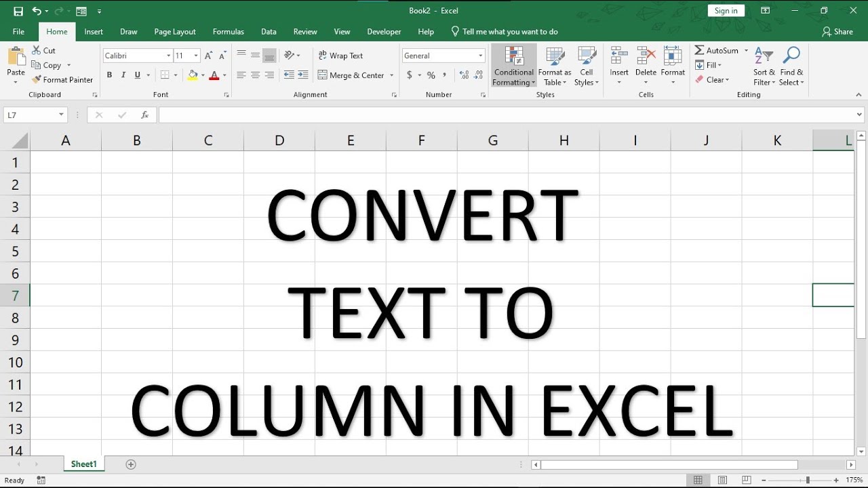Activate the Format Painter brush
The width and height of the screenshot is (868, 488).
point(62,80)
